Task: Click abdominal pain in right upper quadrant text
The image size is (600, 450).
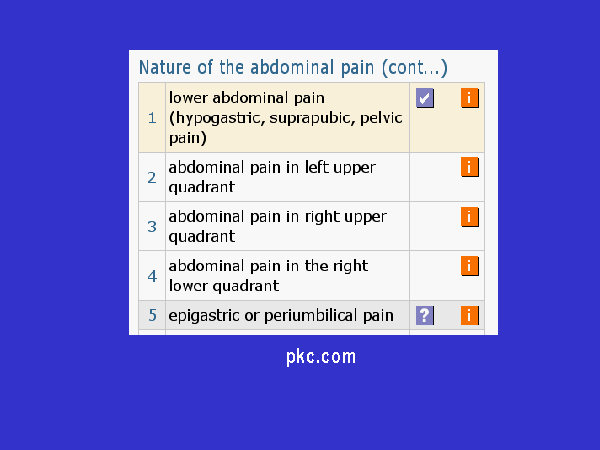Action: click(277, 227)
